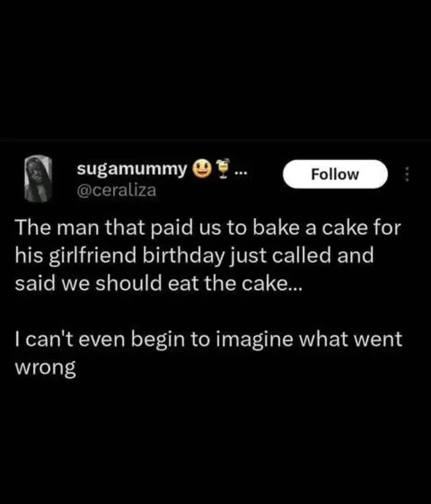Viewport: 431px width, 504px height.
Task: Click the word 'imagine' in the tweet
Action: (x=255, y=340)
